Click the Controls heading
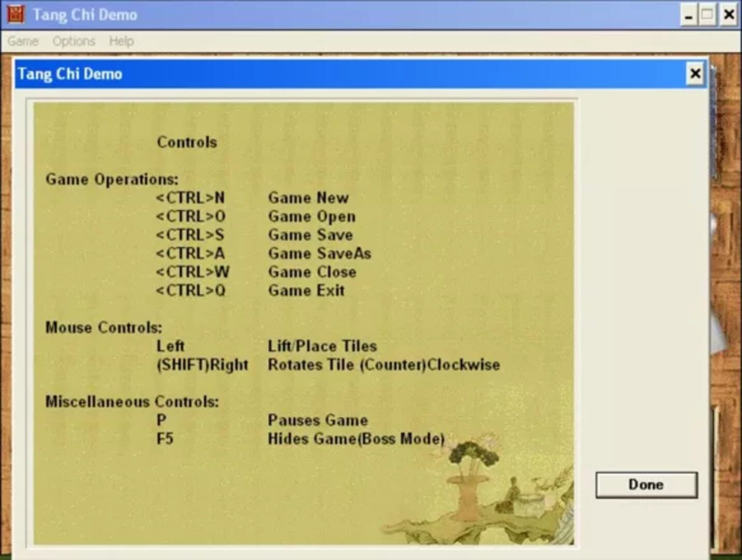This screenshot has height=560, width=742. tap(187, 142)
